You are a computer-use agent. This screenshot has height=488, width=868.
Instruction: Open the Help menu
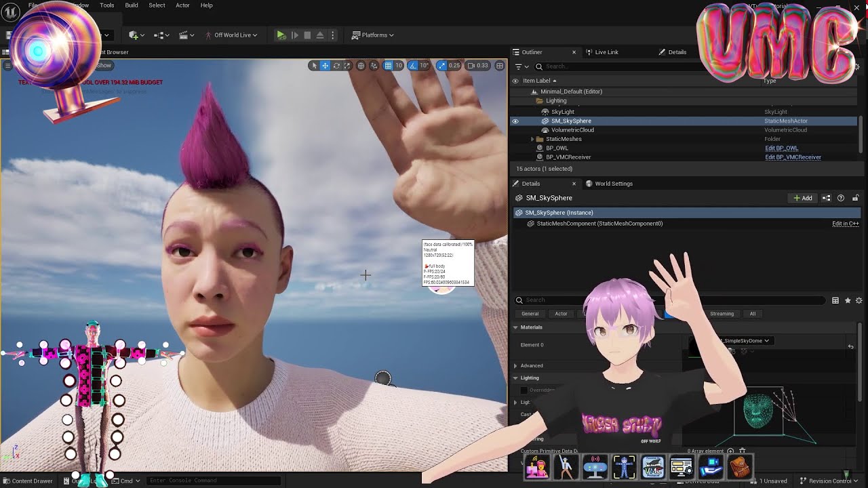pos(207,5)
